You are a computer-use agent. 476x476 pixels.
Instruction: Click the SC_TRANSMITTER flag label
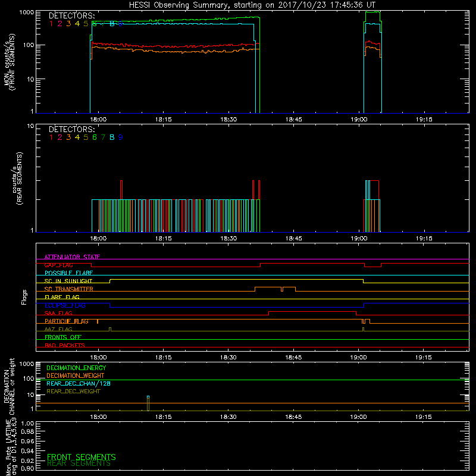point(69,289)
